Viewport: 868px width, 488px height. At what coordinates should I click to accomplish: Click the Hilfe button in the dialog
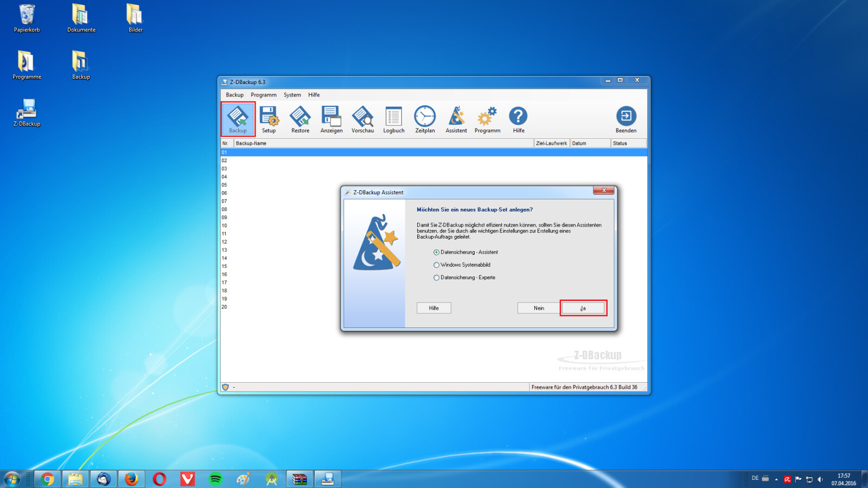click(434, 308)
